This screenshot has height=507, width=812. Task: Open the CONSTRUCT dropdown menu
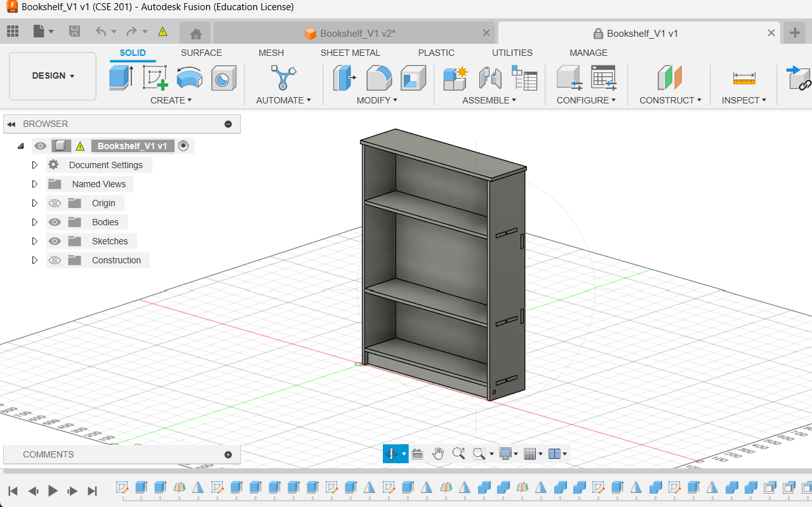coord(670,100)
